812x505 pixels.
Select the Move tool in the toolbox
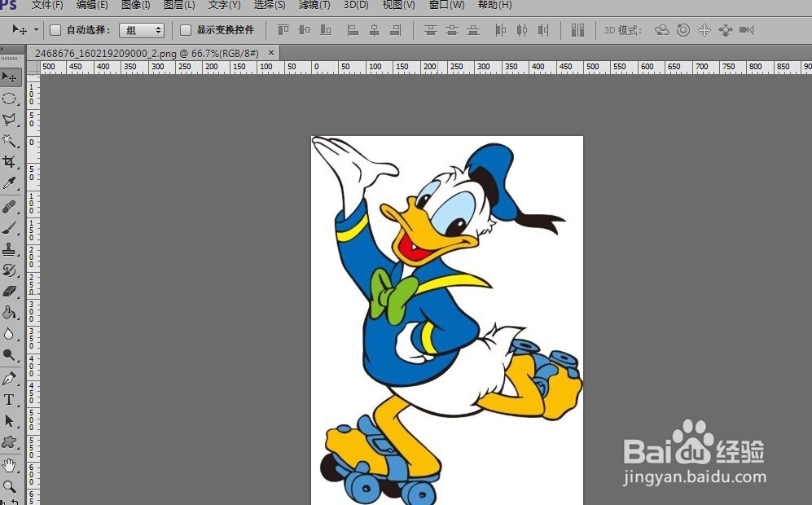[x=10, y=77]
